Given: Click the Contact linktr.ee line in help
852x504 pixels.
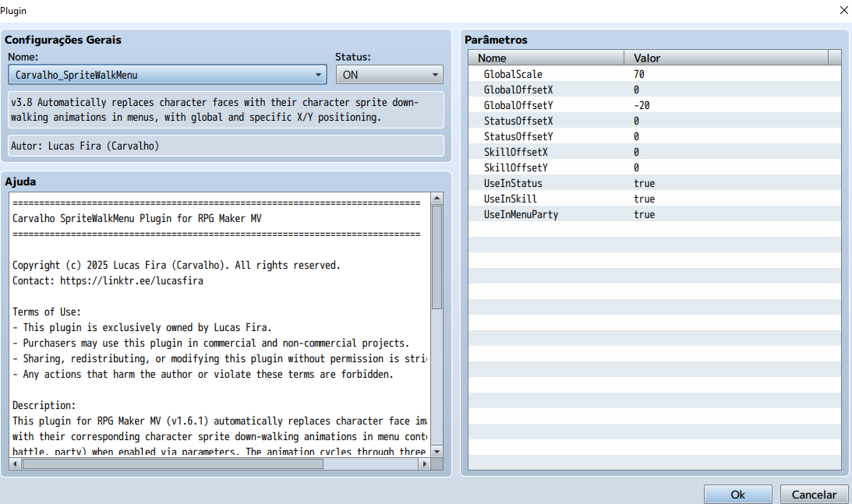Looking at the screenshot, I should (x=108, y=280).
